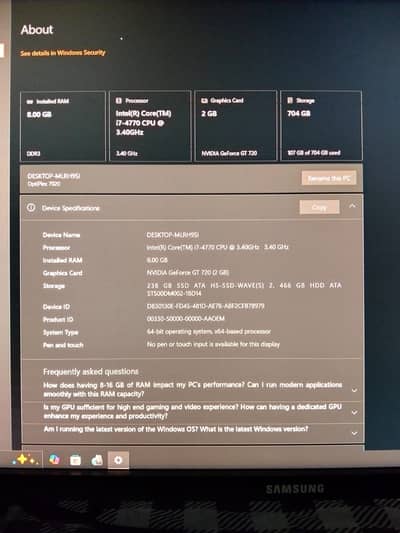The width and height of the screenshot is (400, 533).
Task: Click the Processor card icon
Action: 119,101
